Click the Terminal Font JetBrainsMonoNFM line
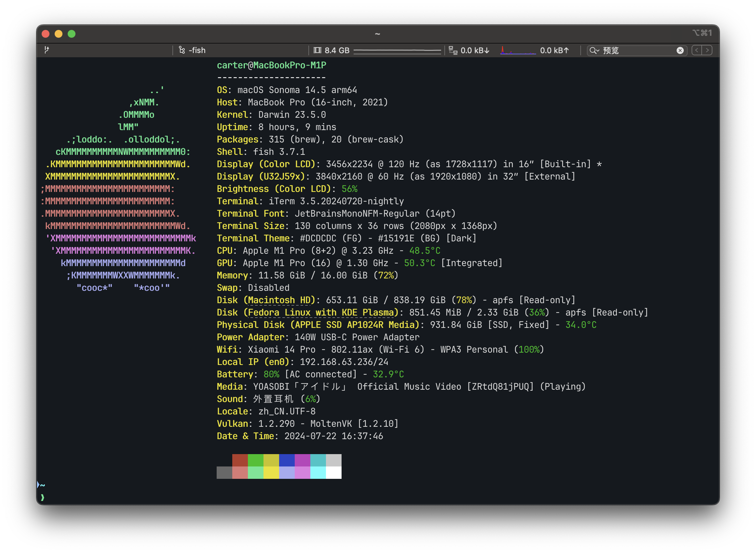 (336, 214)
